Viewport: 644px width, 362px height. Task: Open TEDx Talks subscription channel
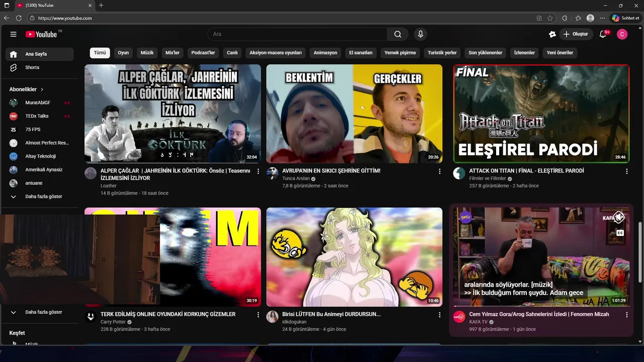39,116
